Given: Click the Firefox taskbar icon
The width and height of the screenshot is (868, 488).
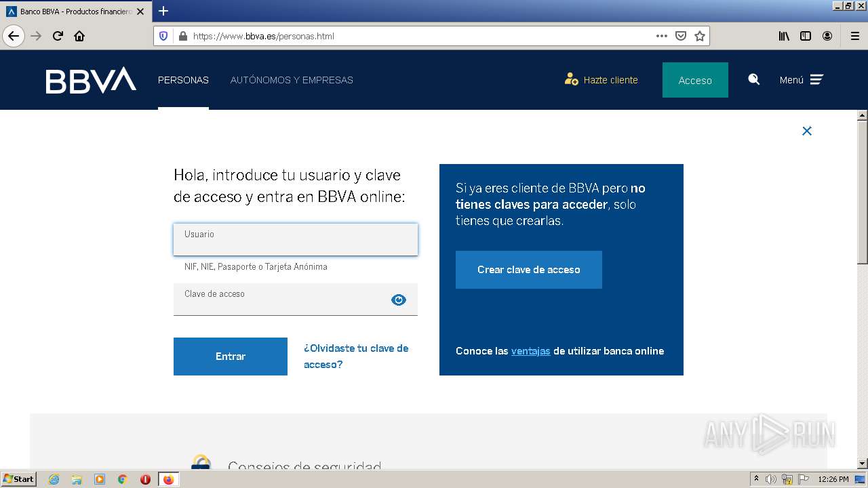Looking at the screenshot, I should 168,479.
